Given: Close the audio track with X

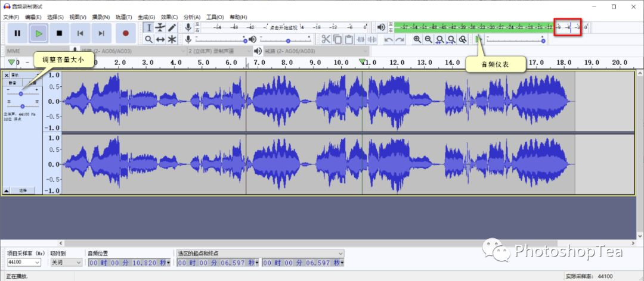Looking at the screenshot, I should [7, 75].
